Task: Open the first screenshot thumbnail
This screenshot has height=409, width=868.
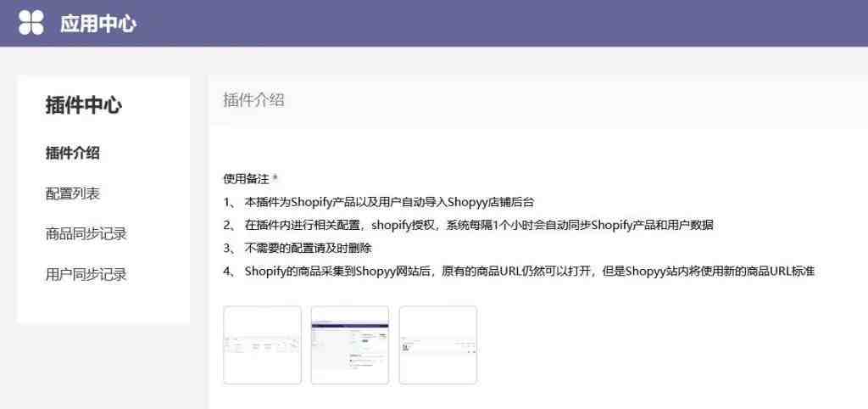Action: click(x=262, y=345)
